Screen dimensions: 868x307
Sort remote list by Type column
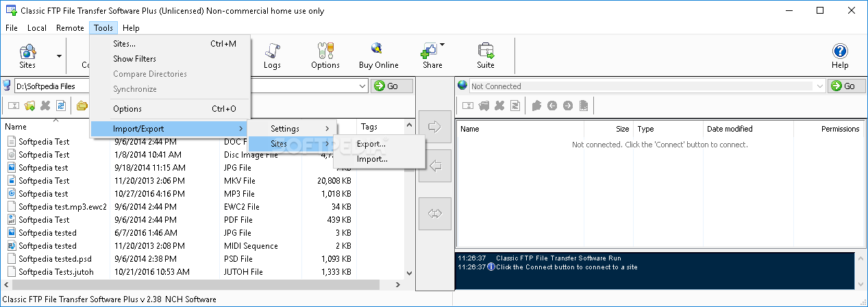click(667, 128)
